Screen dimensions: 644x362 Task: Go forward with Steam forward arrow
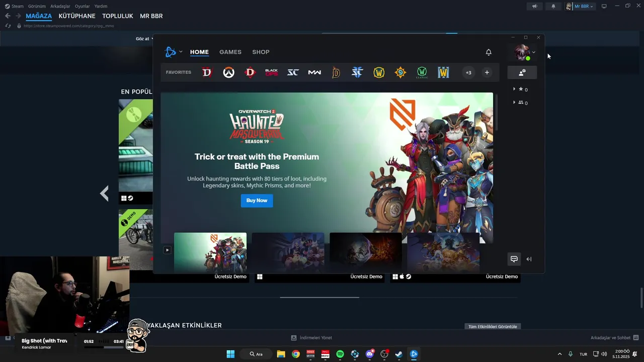coord(18,16)
